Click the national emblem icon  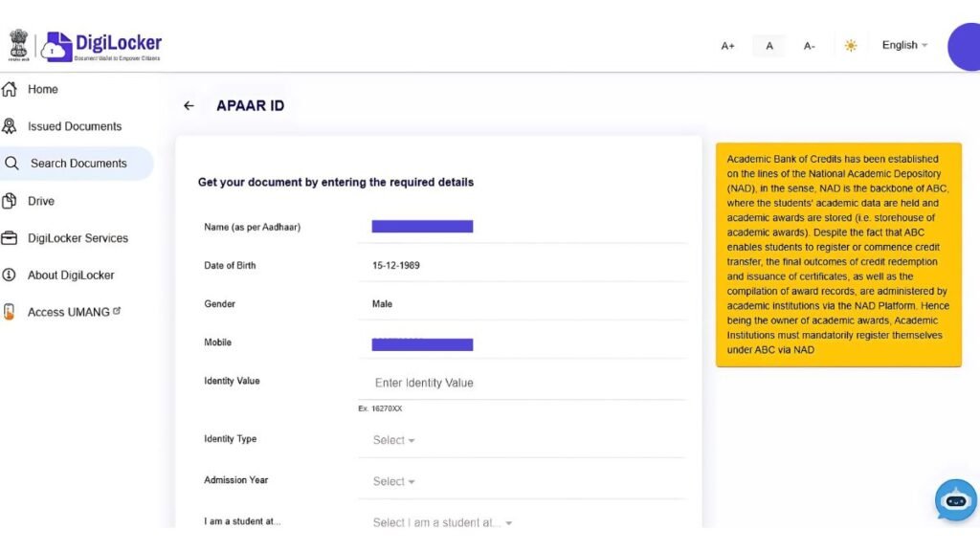19,45
